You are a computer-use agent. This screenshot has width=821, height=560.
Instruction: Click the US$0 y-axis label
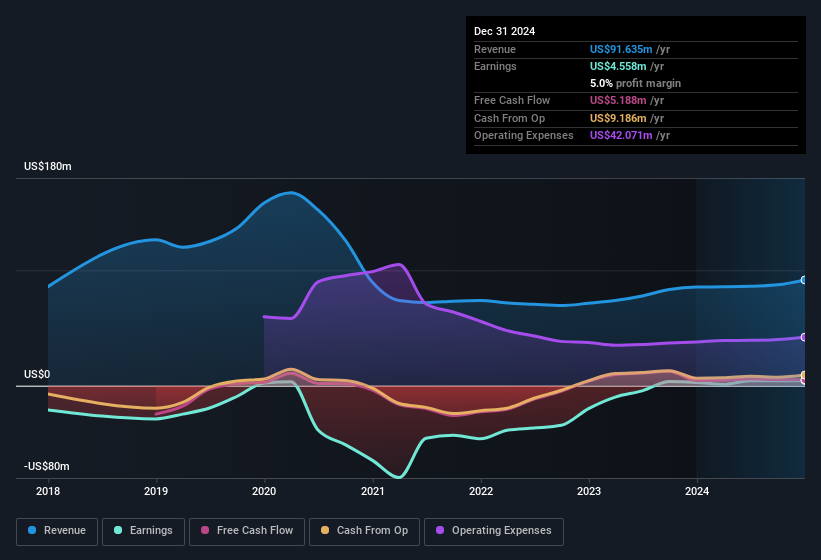37,374
